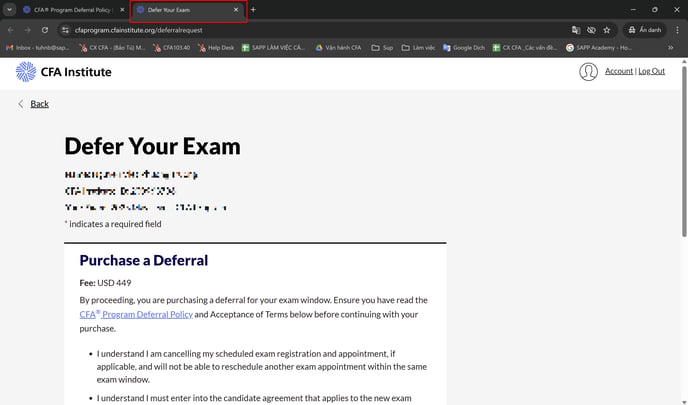Open the Chrome three-dot menu
The width and height of the screenshot is (688, 405).
(x=677, y=30)
